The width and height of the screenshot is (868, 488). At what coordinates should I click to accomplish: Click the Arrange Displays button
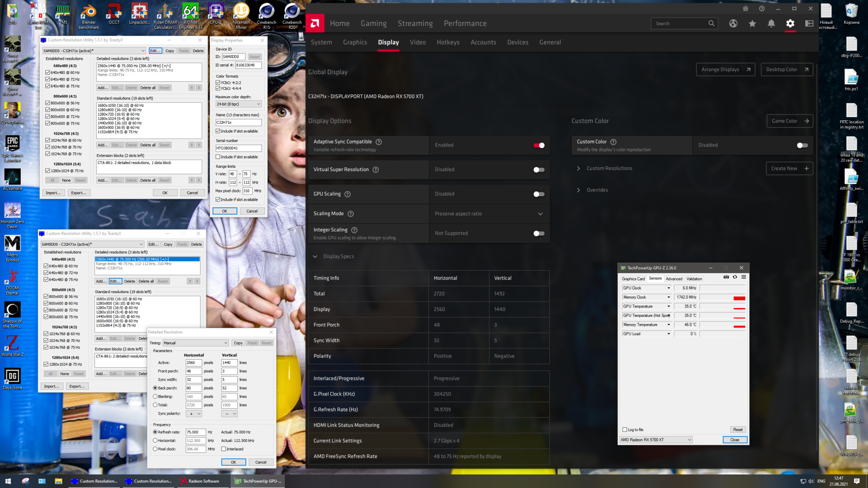click(x=725, y=69)
